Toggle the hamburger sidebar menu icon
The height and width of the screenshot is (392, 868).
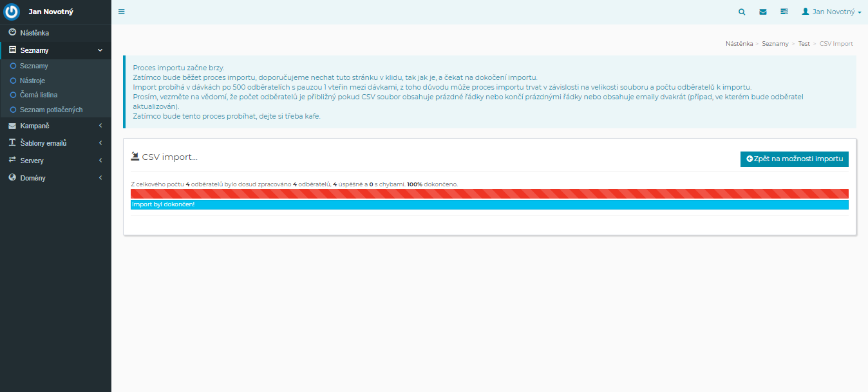pos(122,12)
